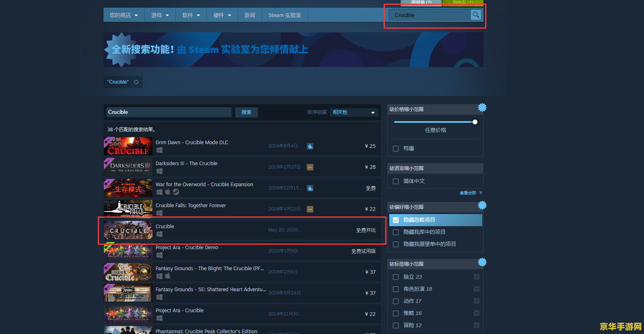Collapse the 依语言缩小范围 panel header
This screenshot has height=334, width=644.
[435, 168]
